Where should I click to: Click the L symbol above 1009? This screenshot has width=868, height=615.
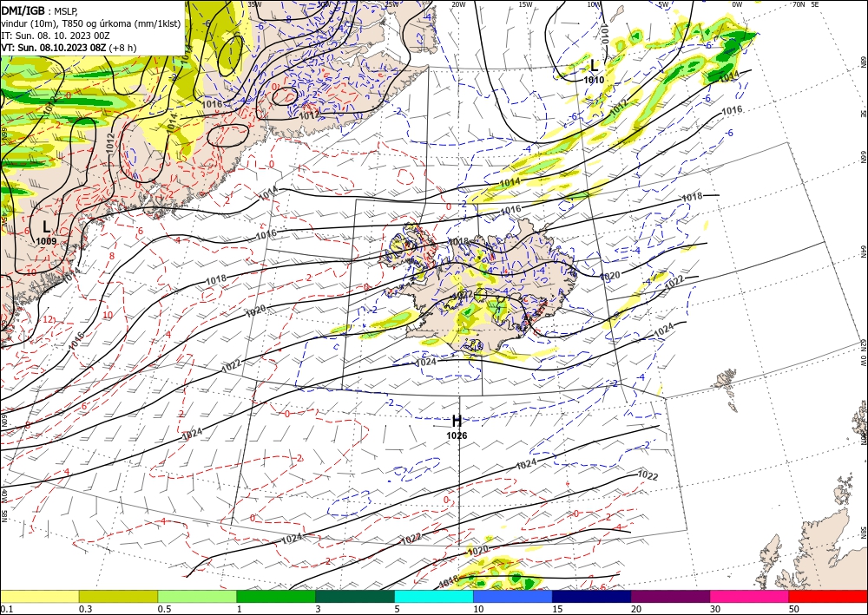coord(47,226)
